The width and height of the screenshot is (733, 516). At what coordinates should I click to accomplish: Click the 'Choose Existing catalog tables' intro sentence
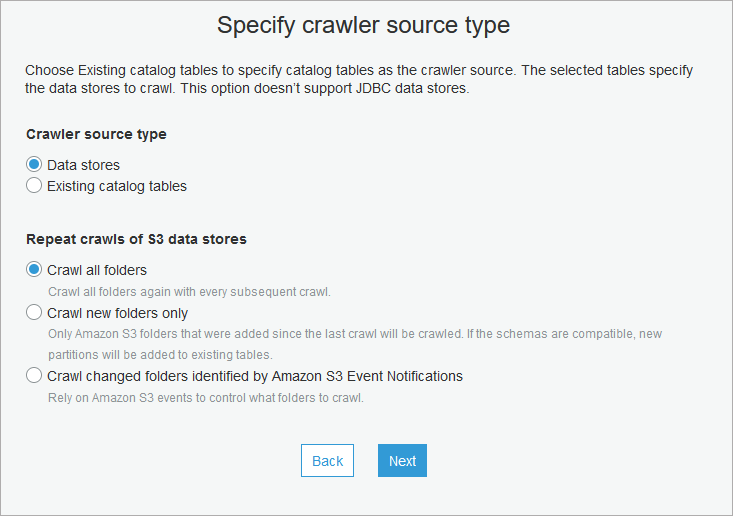tap(300, 71)
